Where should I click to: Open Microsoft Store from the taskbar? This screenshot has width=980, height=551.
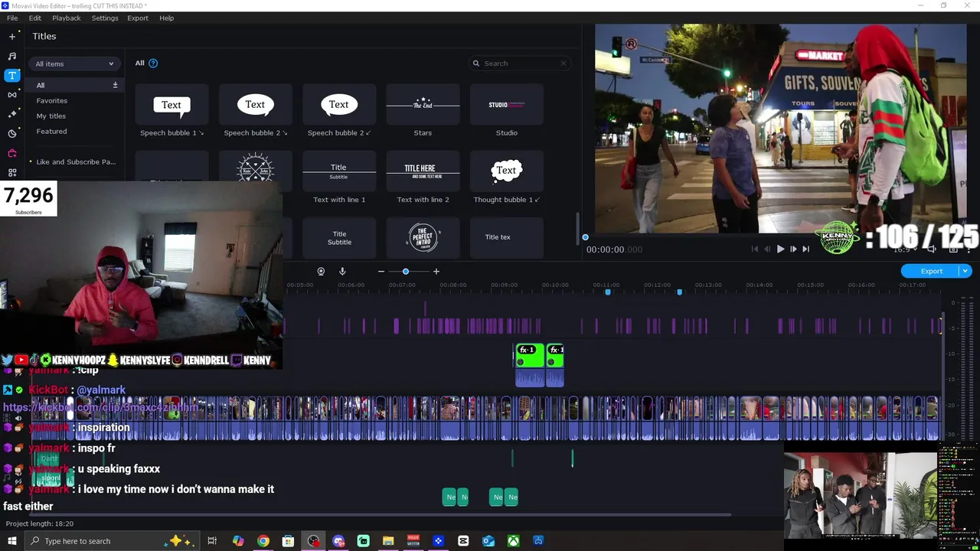[x=288, y=541]
